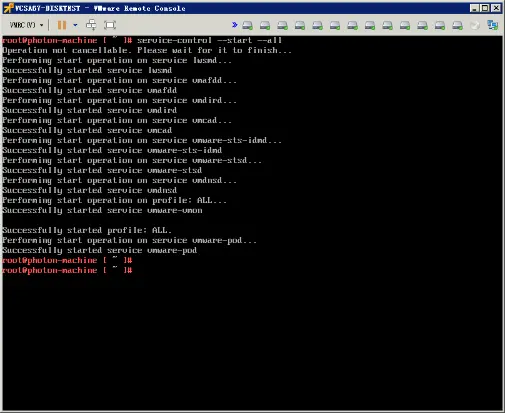Viewport: 505px width, 413px height.
Task: Expand the power options arrow beside pause
Action: (x=75, y=25)
